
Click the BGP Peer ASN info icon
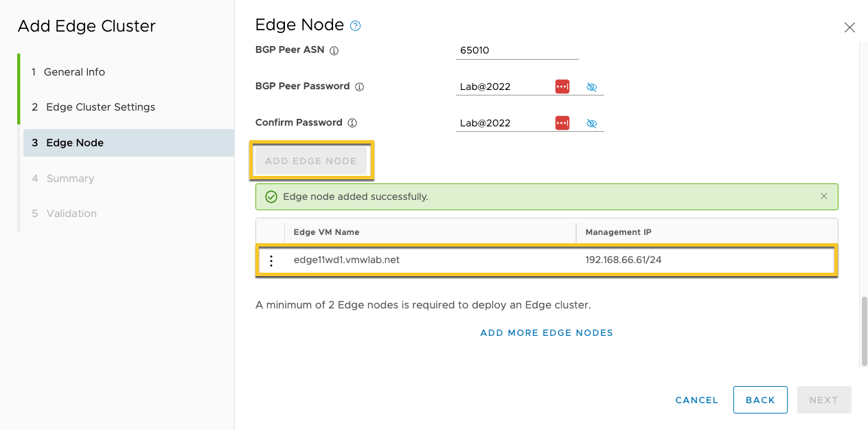334,51
